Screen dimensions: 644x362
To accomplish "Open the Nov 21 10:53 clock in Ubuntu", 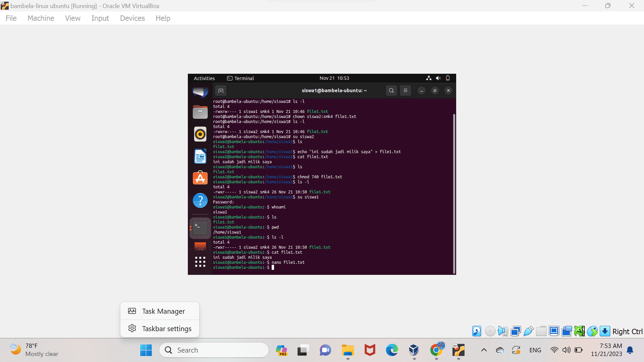I will click(334, 78).
